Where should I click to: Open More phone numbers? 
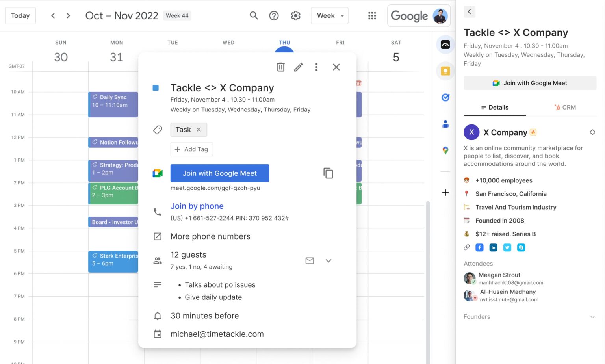point(210,236)
